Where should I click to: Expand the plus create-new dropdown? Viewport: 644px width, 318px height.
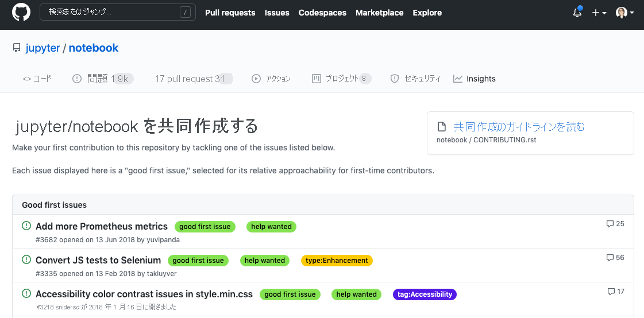(x=599, y=13)
